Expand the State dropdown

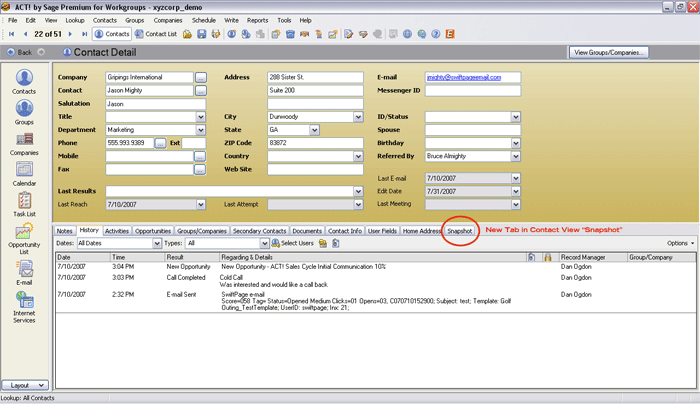pyautogui.click(x=314, y=130)
